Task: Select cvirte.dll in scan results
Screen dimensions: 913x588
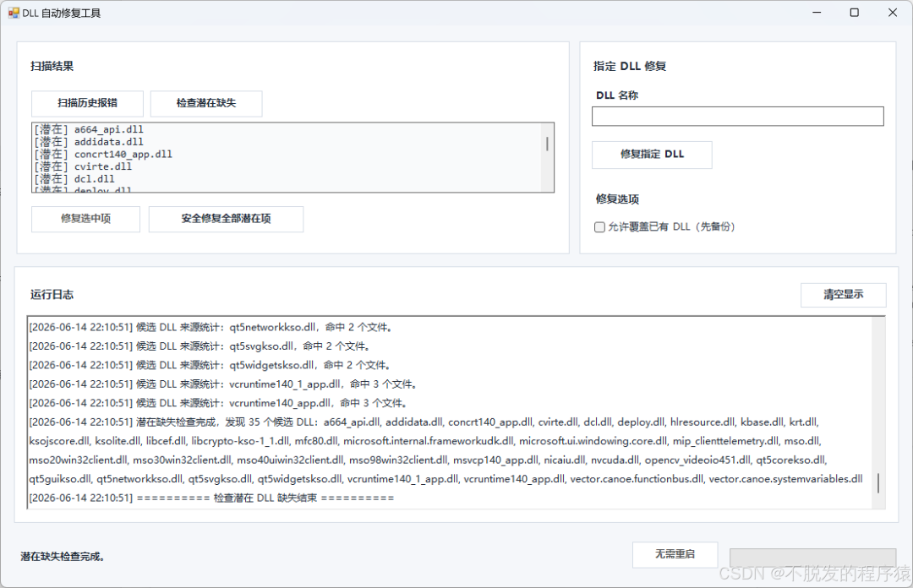Action: point(287,166)
